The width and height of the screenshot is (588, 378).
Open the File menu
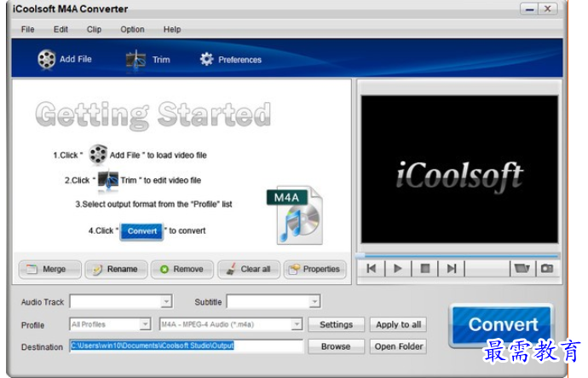(28, 29)
